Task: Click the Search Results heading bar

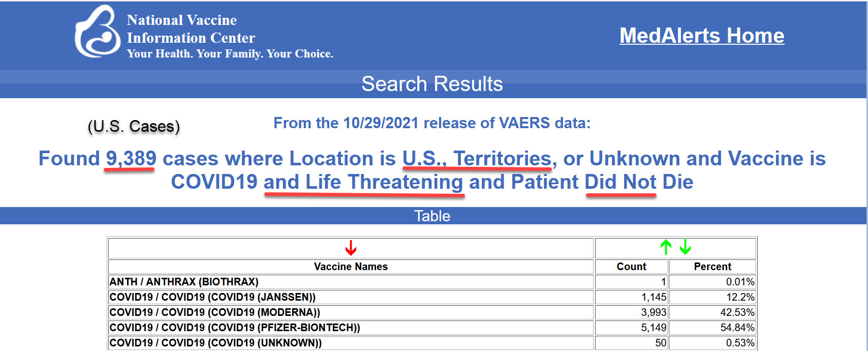Action: [x=433, y=84]
